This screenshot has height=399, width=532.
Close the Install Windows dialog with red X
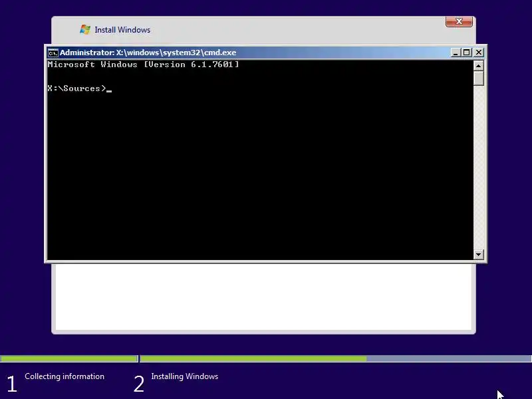tap(459, 21)
